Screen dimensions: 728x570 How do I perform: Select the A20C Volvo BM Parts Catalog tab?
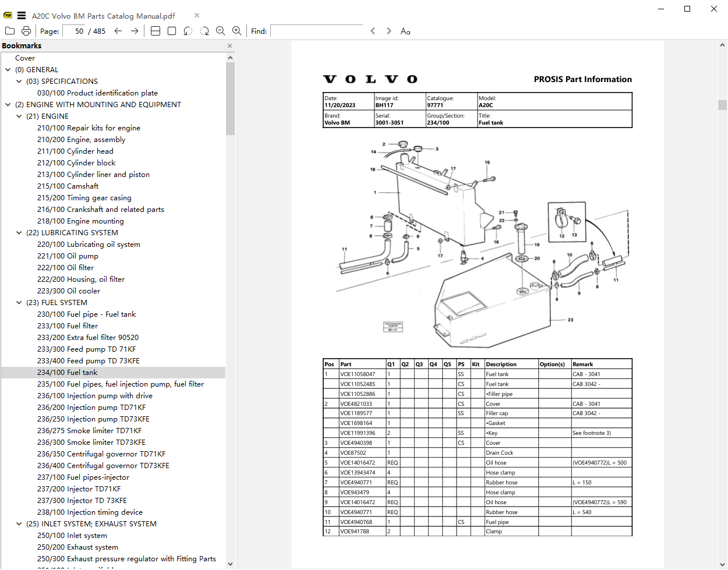click(103, 16)
